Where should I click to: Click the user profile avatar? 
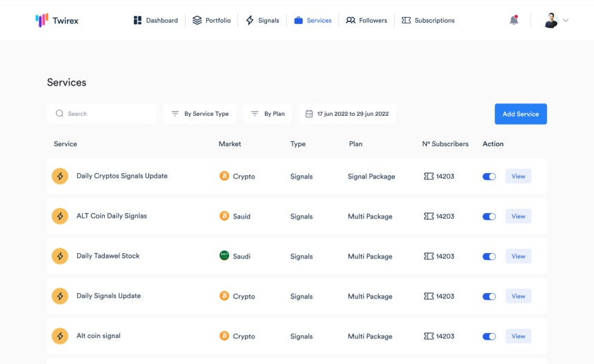coord(551,21)
